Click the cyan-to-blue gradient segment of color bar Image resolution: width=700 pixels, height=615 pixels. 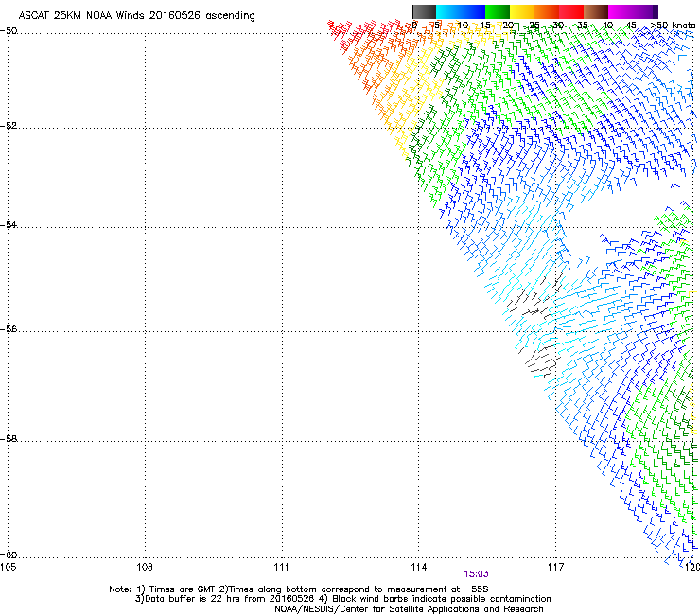(461, 11)
